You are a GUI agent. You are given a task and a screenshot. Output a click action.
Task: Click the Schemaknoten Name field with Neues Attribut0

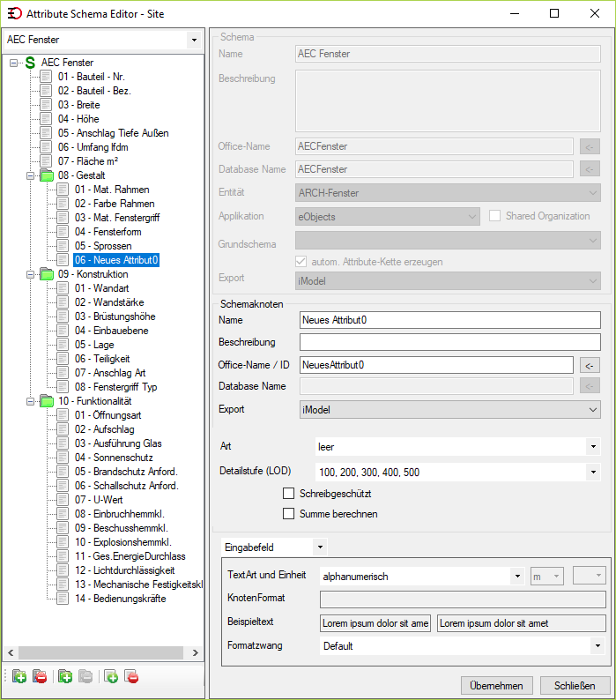pyautogui.click(x=450, y=320)
